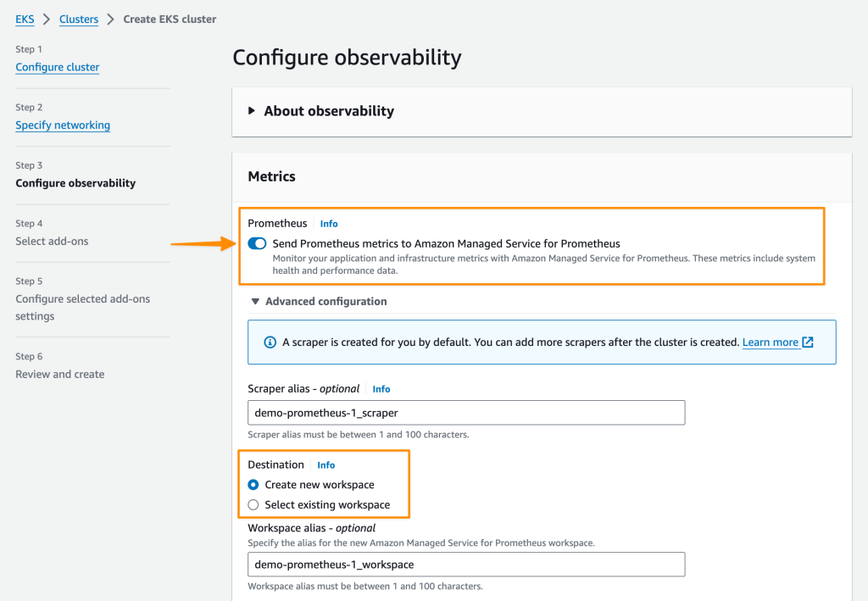
Task: Select Create new workspace option
Action: pos(253,485)
